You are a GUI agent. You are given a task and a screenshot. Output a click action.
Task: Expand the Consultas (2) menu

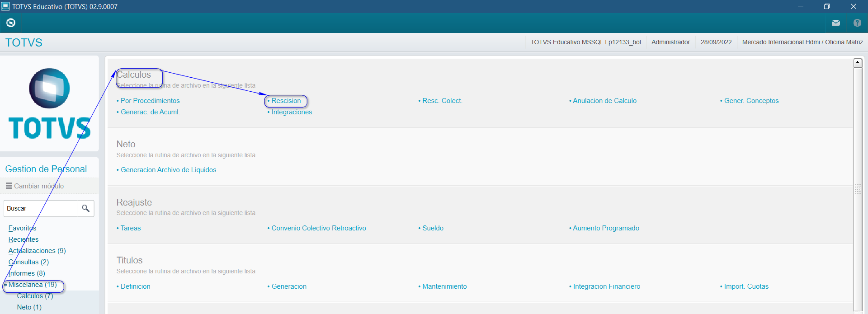click(28, 262)
